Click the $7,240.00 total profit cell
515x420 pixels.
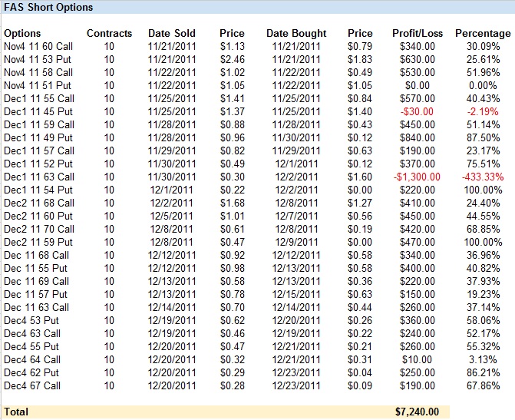[418, 412]
